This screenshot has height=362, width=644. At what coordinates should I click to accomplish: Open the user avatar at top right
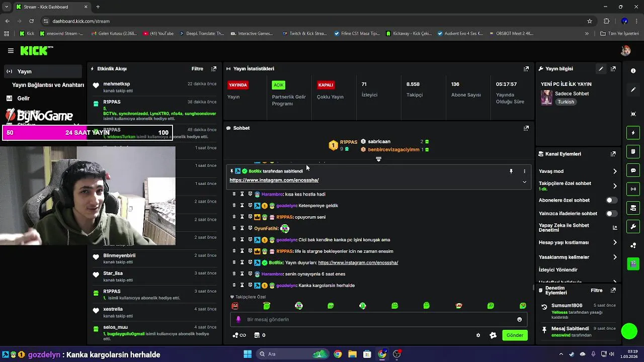coord(625,51)
